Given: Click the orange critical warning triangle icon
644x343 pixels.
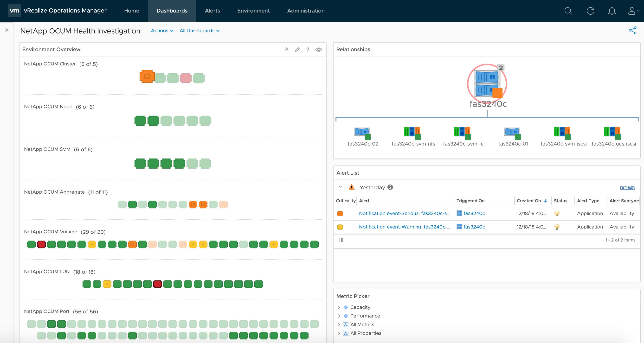Looking at the screenshot, I should pyautogui.click(x=352, y=187).
